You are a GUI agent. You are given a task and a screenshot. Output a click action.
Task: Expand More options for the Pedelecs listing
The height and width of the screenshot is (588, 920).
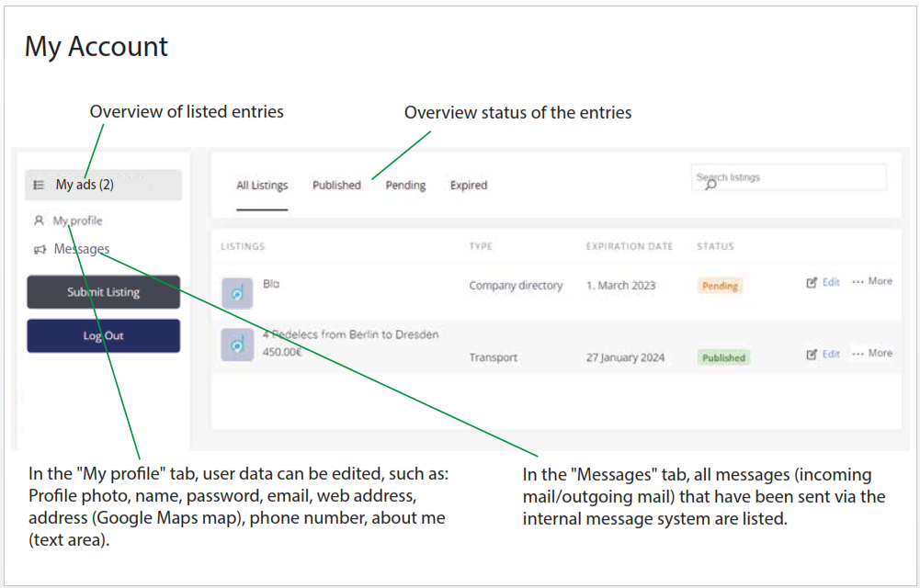pyautogui.click(x=872, y=353)
